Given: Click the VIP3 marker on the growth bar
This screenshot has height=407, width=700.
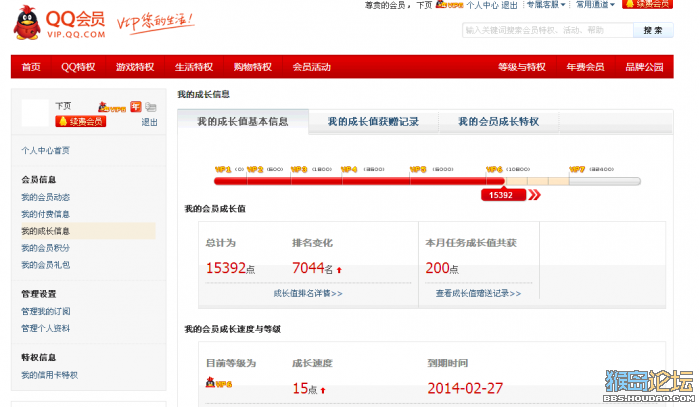Looking at the screenshot, I should [x=299, y=169].
